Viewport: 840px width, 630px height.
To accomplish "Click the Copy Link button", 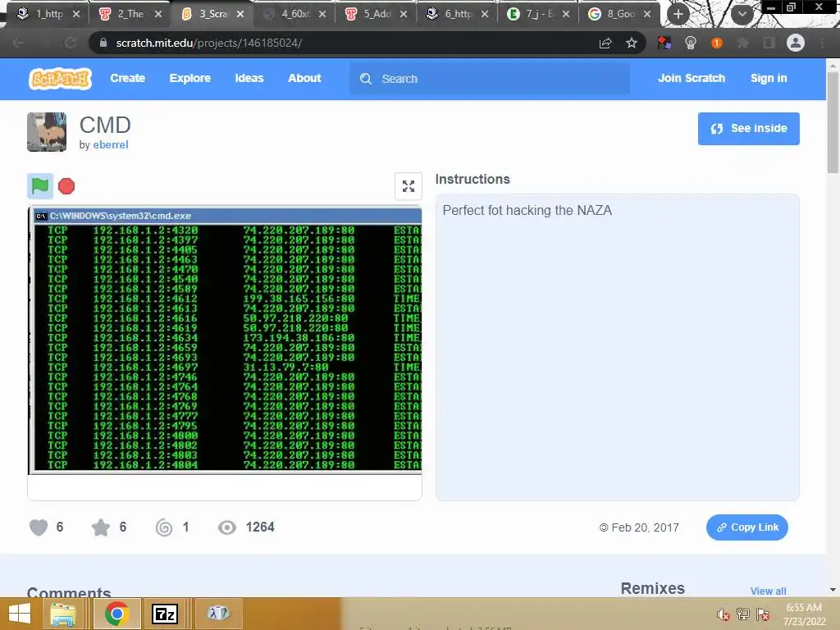I will (746, 527).
